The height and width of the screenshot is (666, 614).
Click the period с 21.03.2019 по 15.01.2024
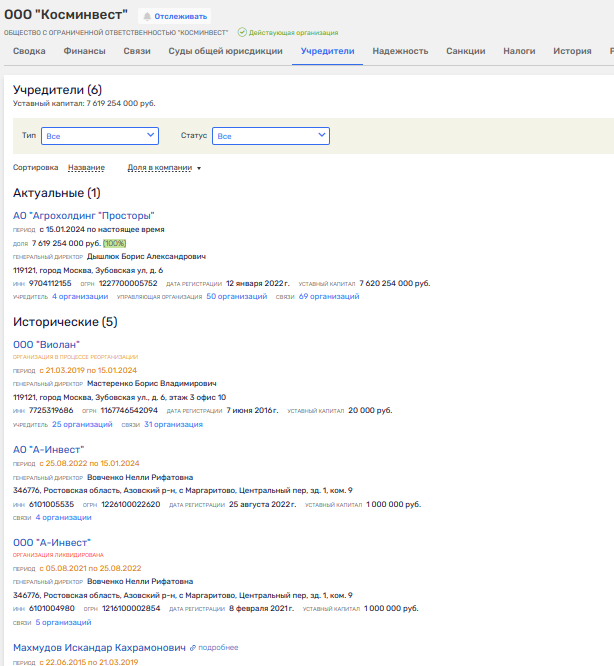pos(88,370)
